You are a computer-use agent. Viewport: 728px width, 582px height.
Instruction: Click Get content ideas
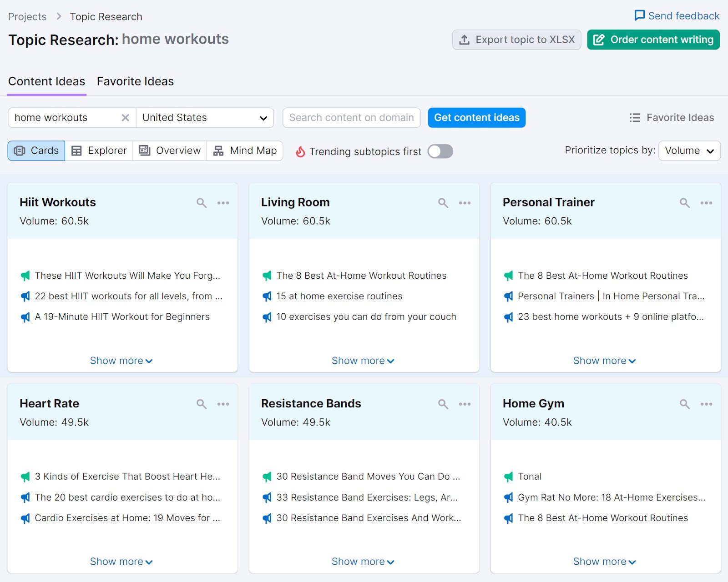tap(476, 118)
